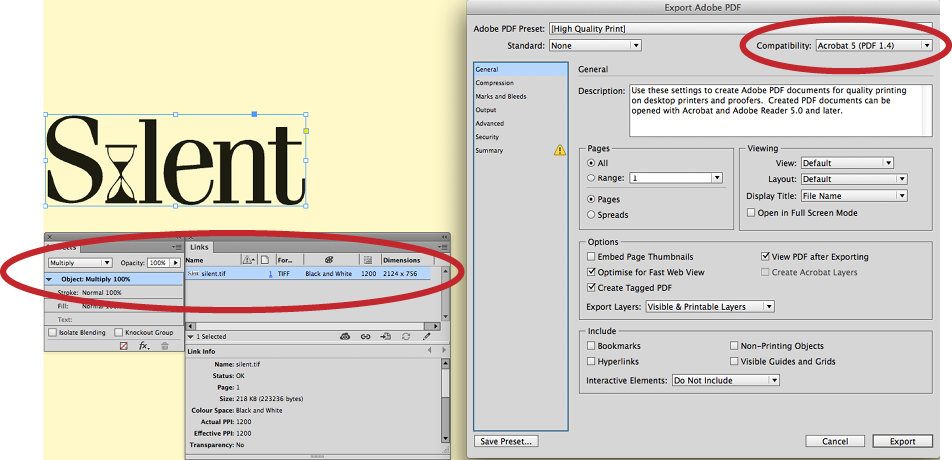
Task: Click the Edit Original pencil icon
Action: [x=426, y=336]
